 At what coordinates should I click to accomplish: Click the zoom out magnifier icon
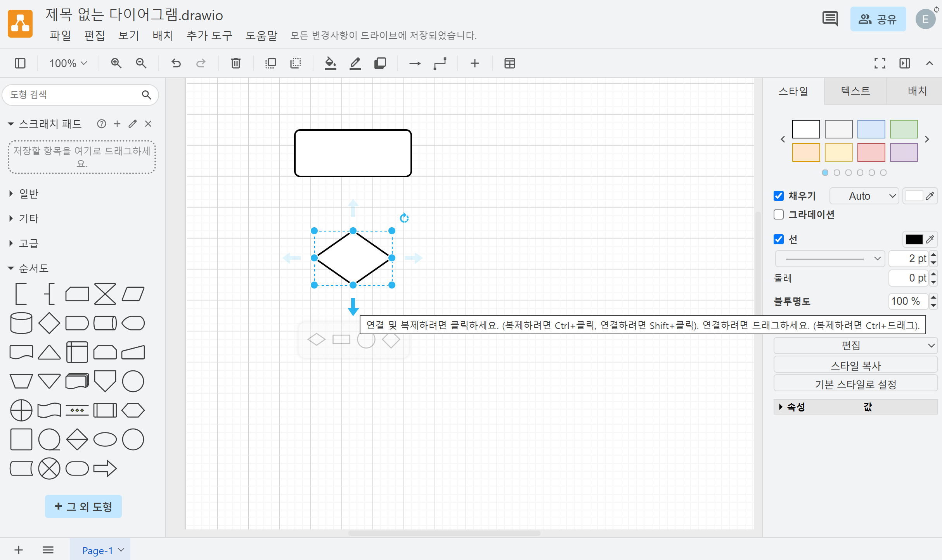pyautogui.click(x=141, y=63)
